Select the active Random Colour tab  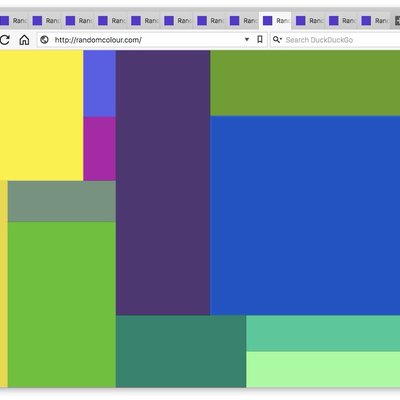275,21
